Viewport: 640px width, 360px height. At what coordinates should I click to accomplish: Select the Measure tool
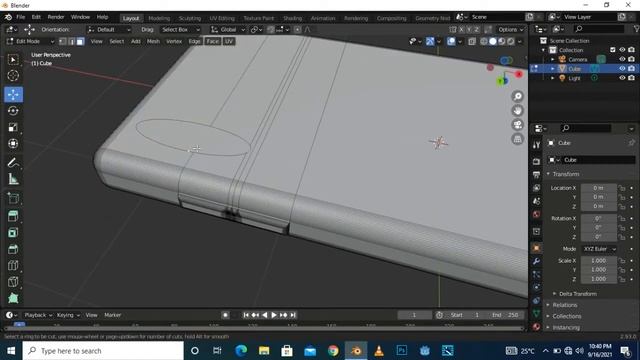click(x=13, y=179)
